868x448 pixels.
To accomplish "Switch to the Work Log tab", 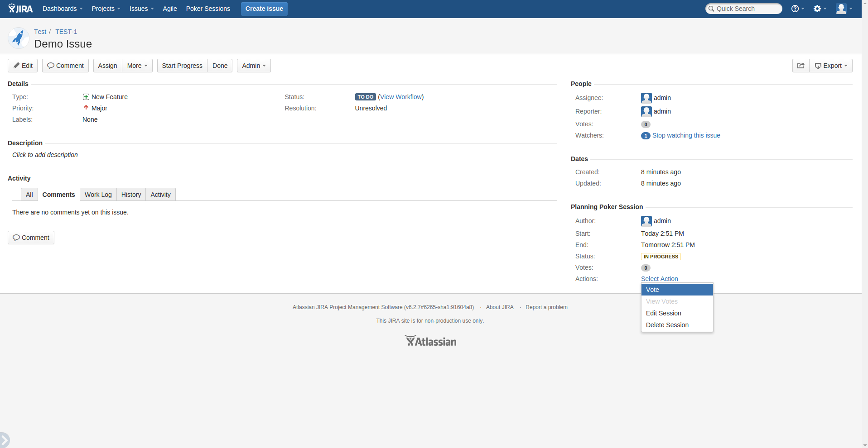I will pyautogui.click(x=98, y=195).
